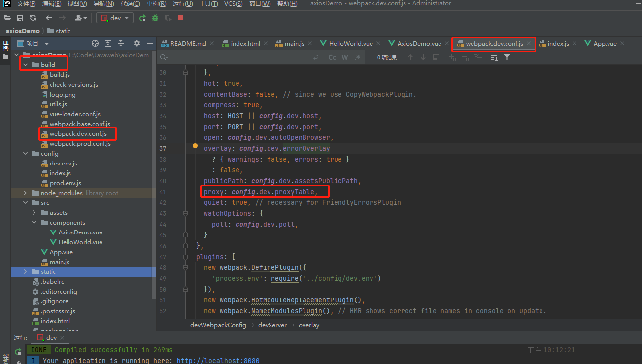Select prod.env.js in project tree
Screen dimensions: 642x364
click(x=65, y=183)
